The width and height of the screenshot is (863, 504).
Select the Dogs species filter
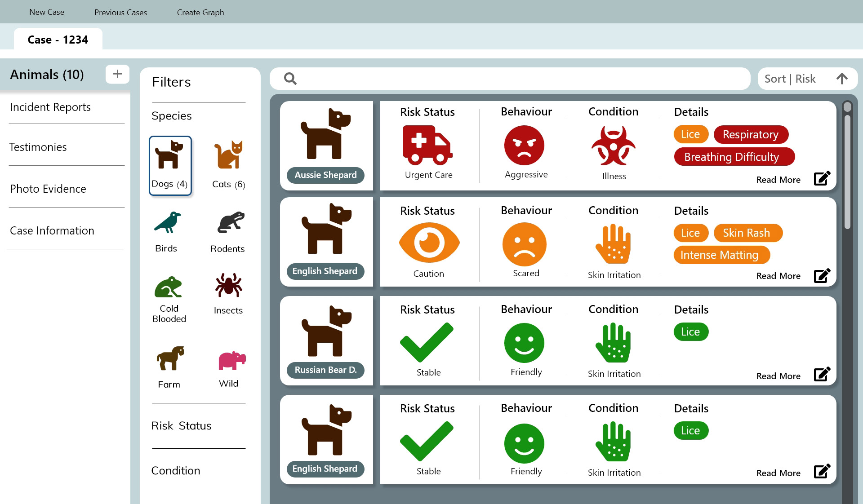click(170, 165)
